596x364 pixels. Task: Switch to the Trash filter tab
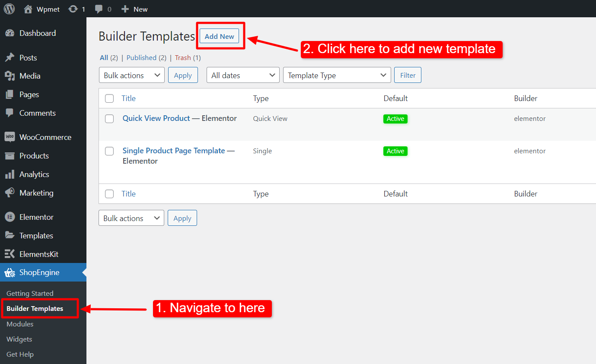tap(182, 57)
